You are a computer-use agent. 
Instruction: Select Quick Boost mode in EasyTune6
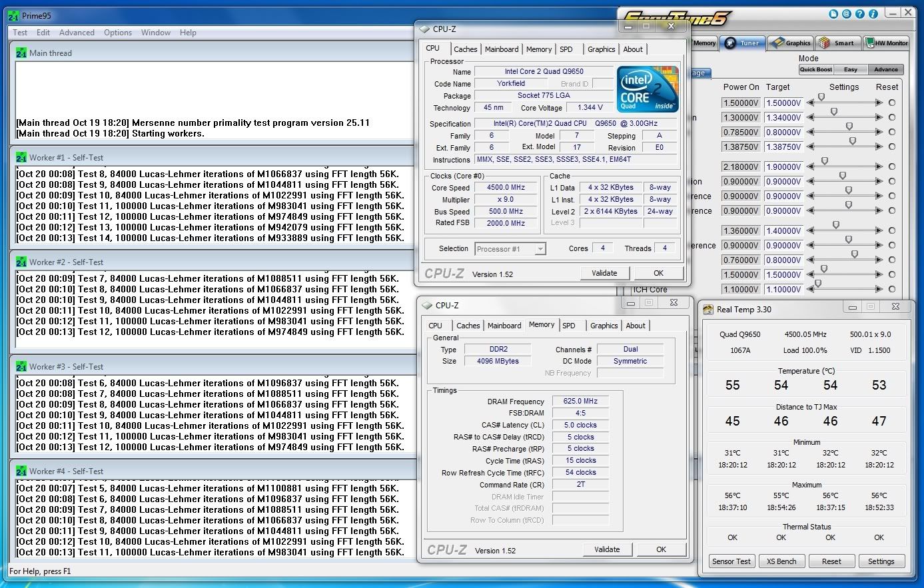click(816, 69)
